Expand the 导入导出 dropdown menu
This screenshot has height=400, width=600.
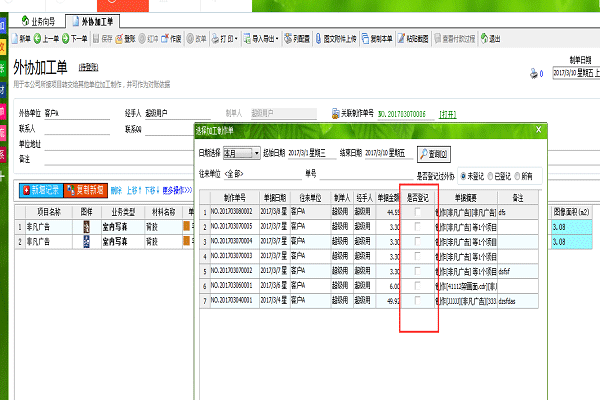[x=280, y=38]
